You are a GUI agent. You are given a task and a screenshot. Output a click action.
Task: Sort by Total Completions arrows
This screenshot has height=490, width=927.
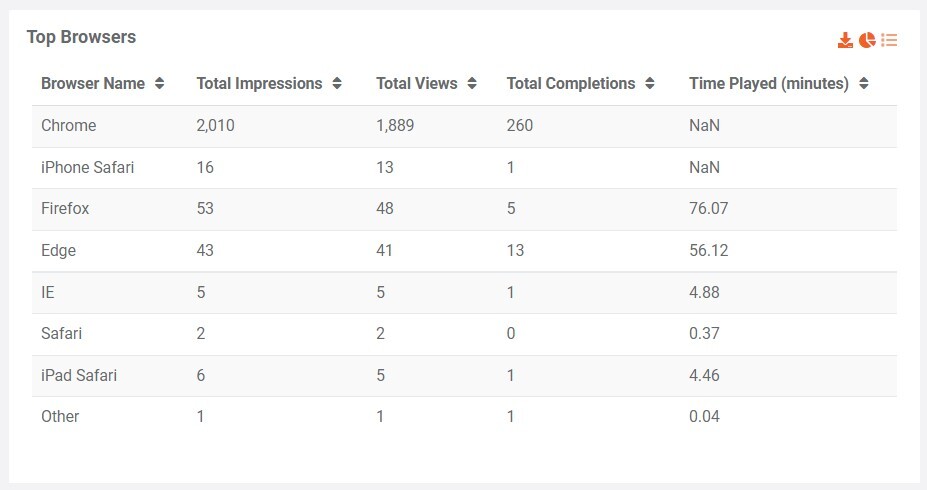point(650,84)
